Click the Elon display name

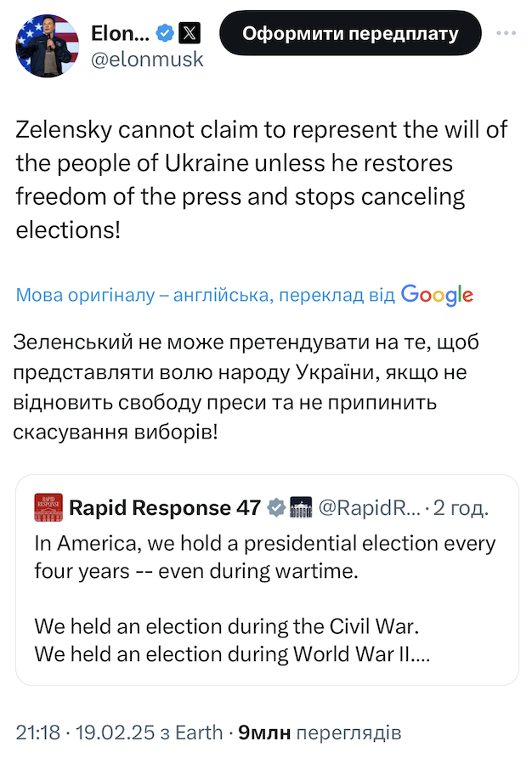(120, 33)
